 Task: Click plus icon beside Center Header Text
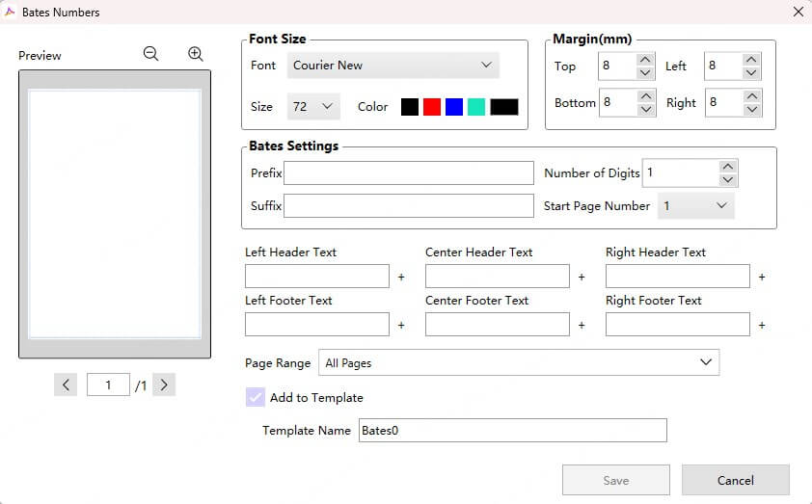582,278
